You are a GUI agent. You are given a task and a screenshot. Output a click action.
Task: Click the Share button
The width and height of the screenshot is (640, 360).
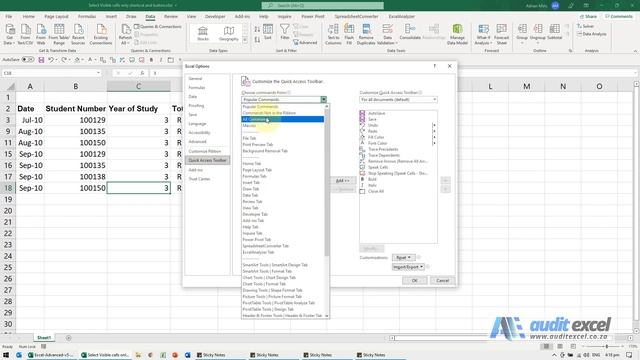[589, 16]
